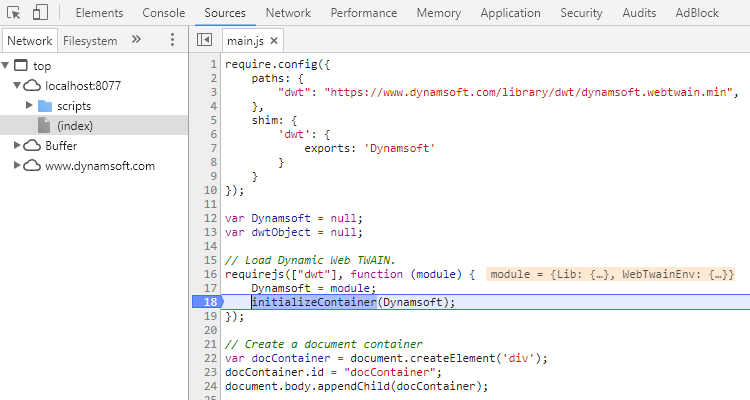Toggle breakpoint on line 22 gutter
This screenshot has width=750, height=400.
coord(210,358)
